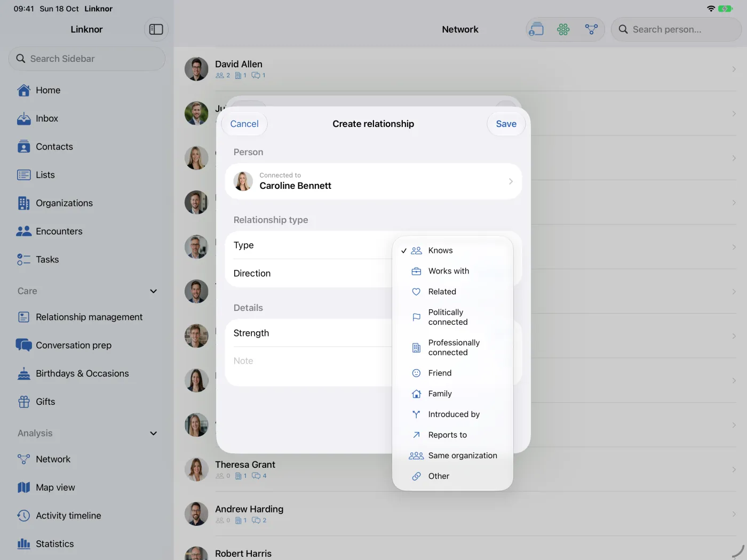Open Caroline Bennett person selector
The width and height of the screenshot is (747, 560).
(373, 181)
